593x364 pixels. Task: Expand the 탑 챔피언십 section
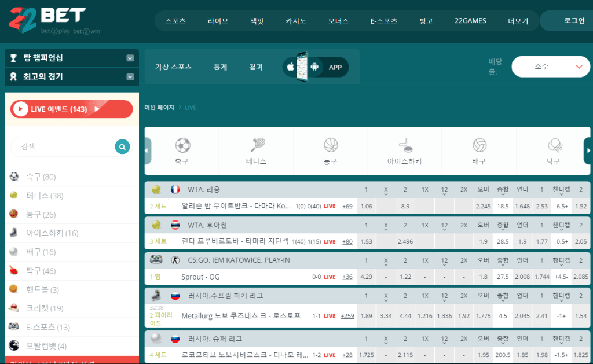click(130, 58)
